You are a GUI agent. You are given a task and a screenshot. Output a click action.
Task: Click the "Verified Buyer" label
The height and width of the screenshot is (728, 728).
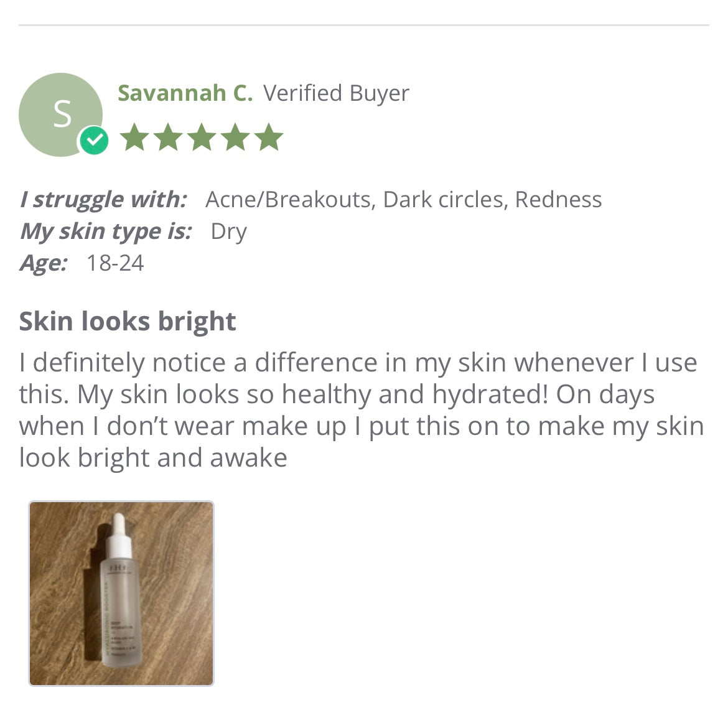click(x=336, y=93)
